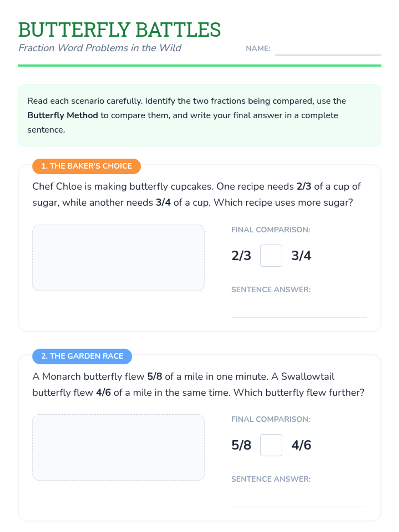Click the large 4/6 fraction in the comparison
This screenshot has width=399, height=532.
[301, 445]
